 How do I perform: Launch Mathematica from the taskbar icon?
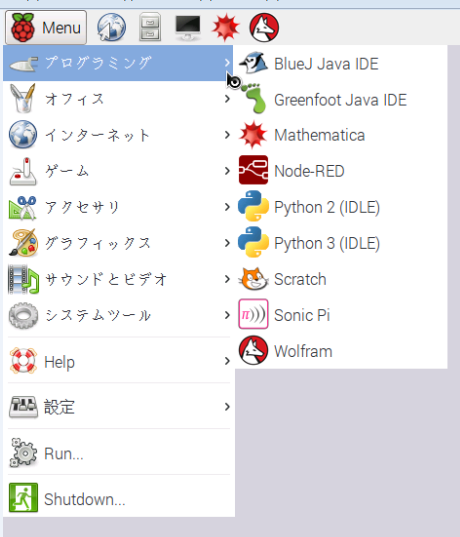coord(225,27)
